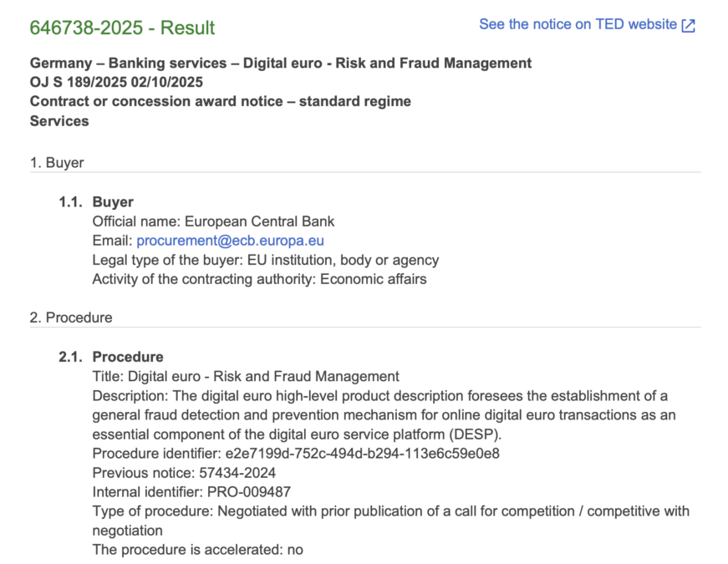Click the '1.1. Buyer' subsection title
This screenshot has width=728, height=564.
click(x=113, y=202)
